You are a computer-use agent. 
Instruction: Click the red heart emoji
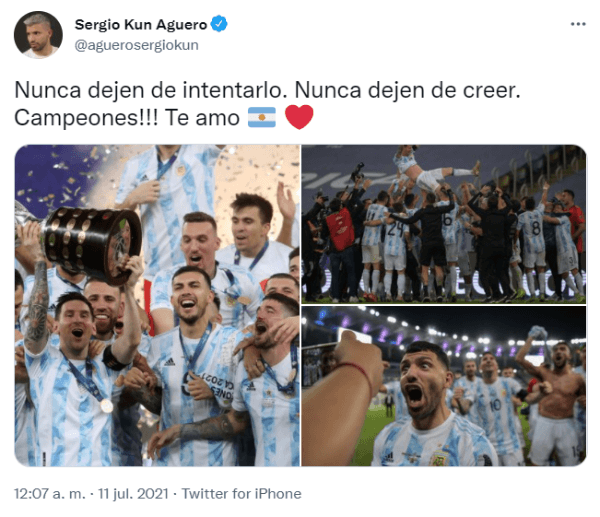(x=299, y=117)
